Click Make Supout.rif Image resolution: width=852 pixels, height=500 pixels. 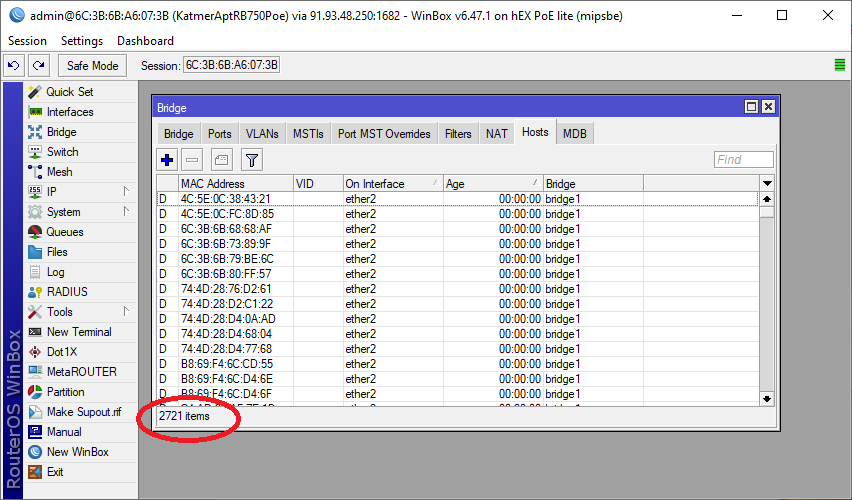point(80,412)
